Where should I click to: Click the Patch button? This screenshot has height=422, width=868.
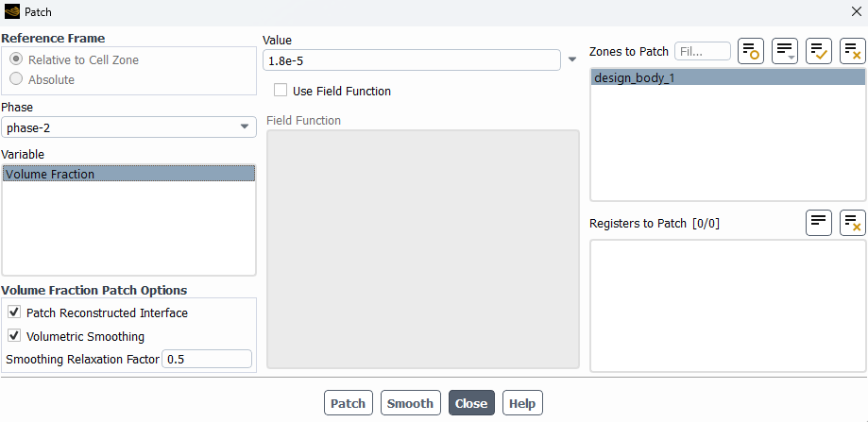pos(349,403)
